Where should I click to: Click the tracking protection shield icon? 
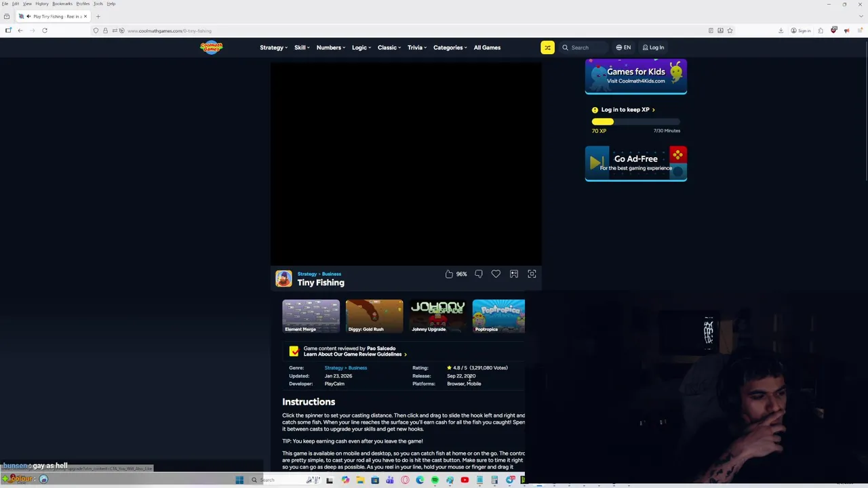point(96,30)
